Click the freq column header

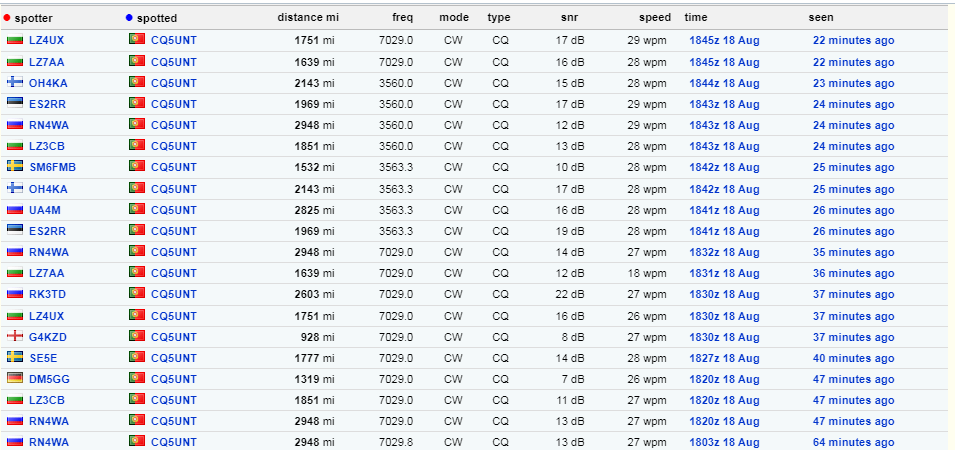[403, 18]
